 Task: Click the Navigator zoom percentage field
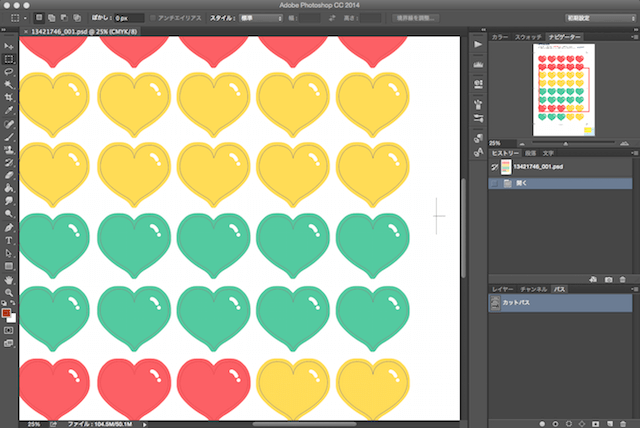pos(501,143)
